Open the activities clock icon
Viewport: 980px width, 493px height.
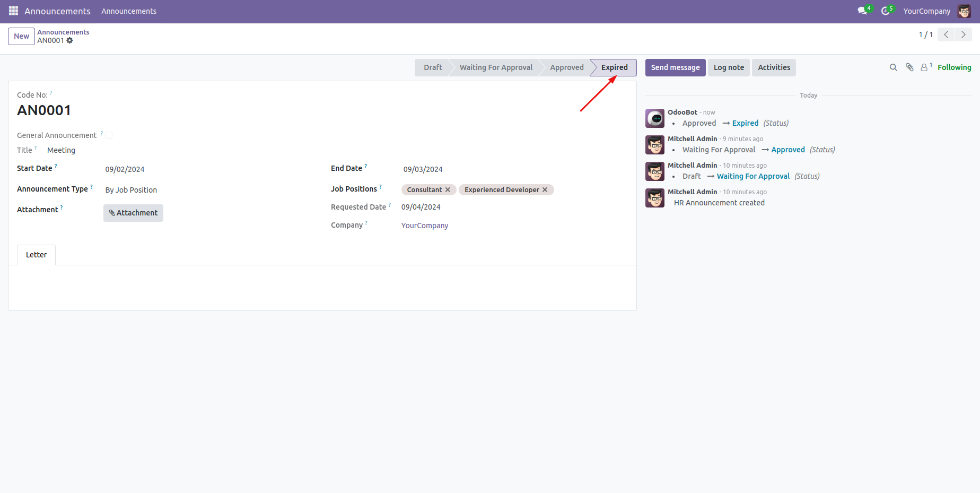pos(885,11)
